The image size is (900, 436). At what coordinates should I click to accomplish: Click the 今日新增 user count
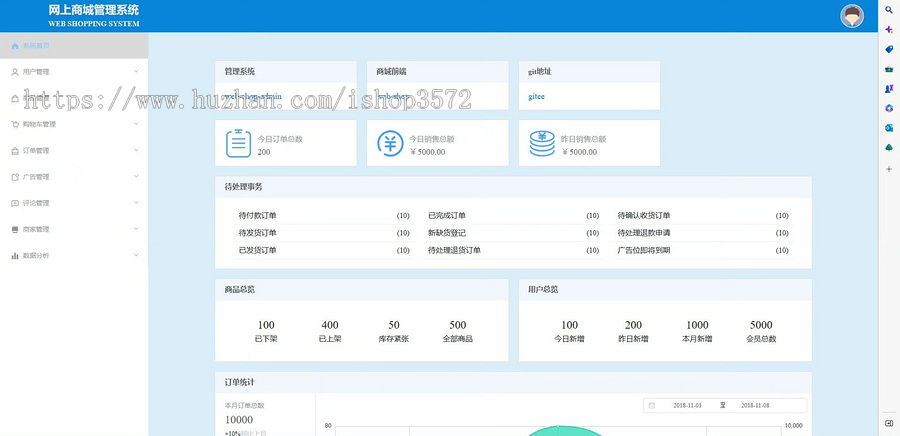(569, 325)
